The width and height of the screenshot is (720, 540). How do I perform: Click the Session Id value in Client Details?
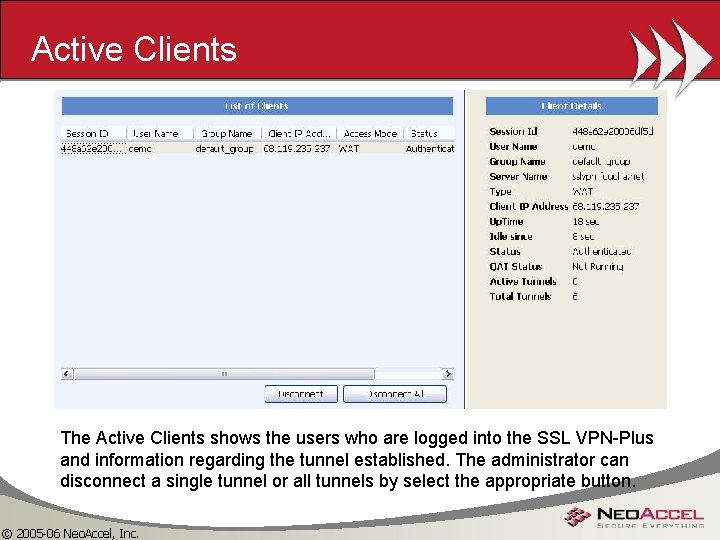613,132
